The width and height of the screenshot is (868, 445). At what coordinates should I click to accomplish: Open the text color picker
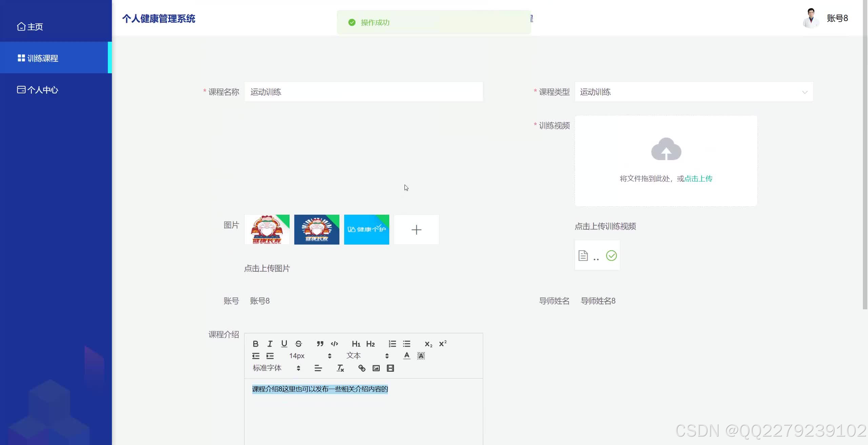pos(407,356)
